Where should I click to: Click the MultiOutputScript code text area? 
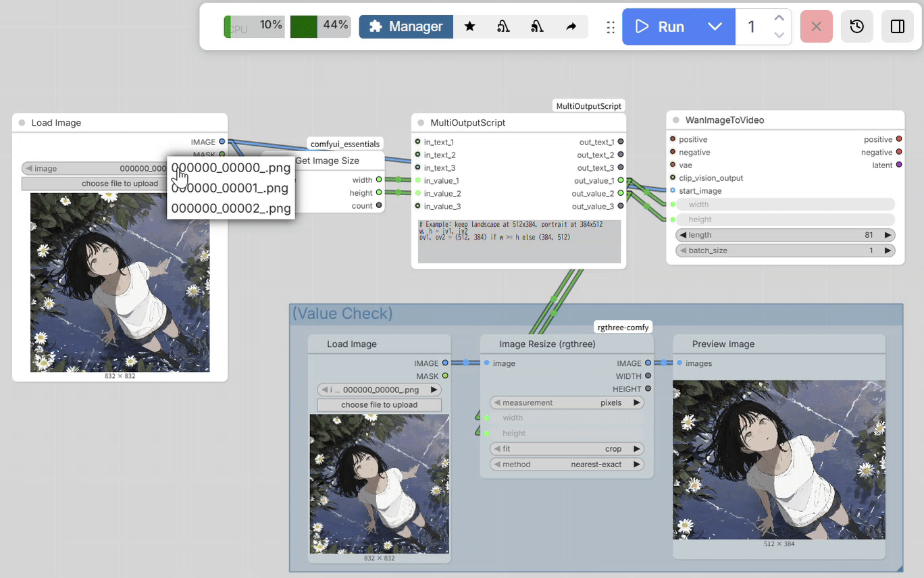pyautogui.click(x=519, y=241)
